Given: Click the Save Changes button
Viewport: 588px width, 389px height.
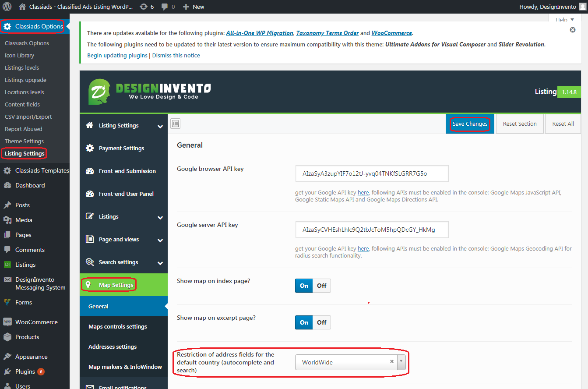Looking at the screenshot, I should pyautogui.click(x=470, y=124).
